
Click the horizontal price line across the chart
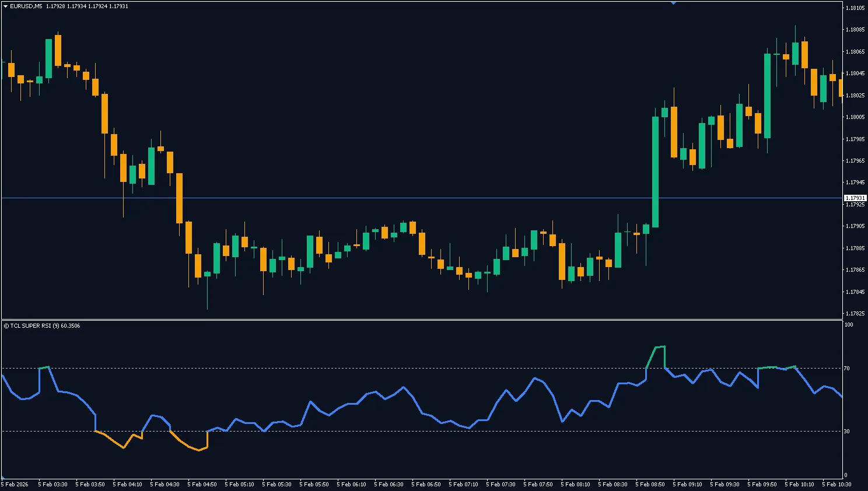click(408, 198)
